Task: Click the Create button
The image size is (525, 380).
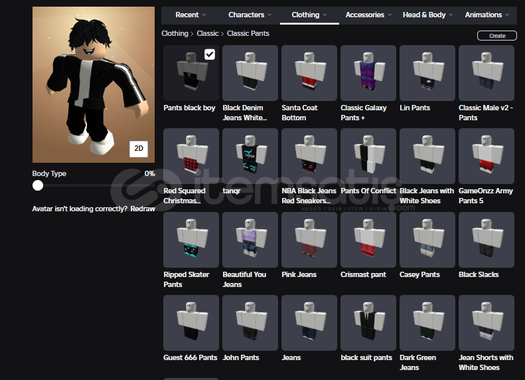Action: click(497, 35)
